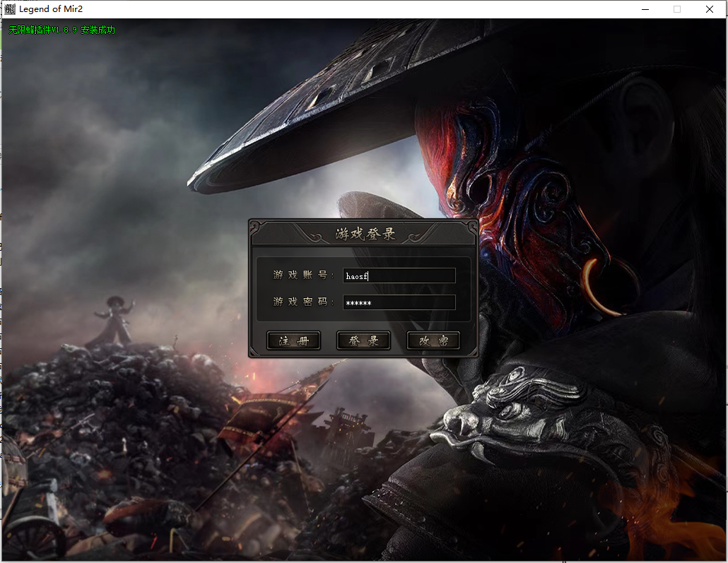The height and width of the screenshot is (563, 728).
Task: Click the top-left ornament of login dialog
Action: click(x=257, y=227)
